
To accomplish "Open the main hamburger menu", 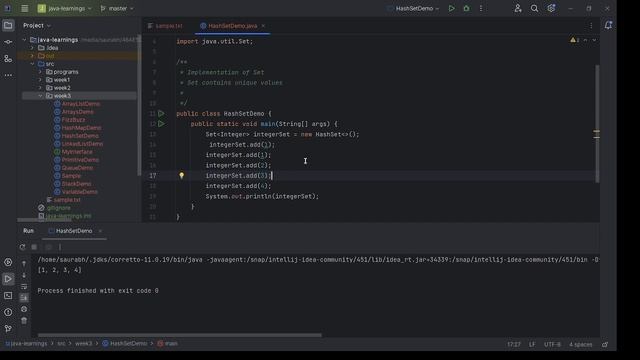I will click(24, 8).
